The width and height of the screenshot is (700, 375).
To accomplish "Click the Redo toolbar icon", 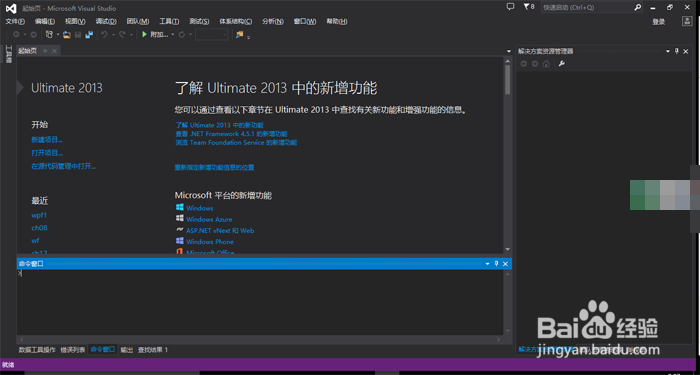I will (x=122, y=34).
